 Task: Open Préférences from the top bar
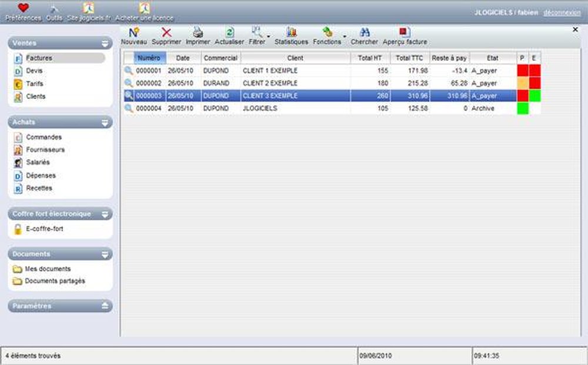coord(24,12)
